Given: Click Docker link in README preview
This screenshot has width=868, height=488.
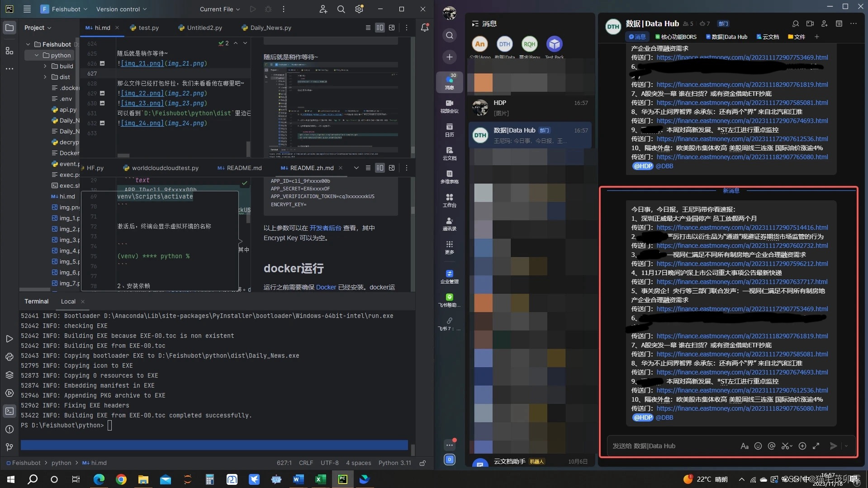Looking at the screenshot, I should [x=326, y=287].
